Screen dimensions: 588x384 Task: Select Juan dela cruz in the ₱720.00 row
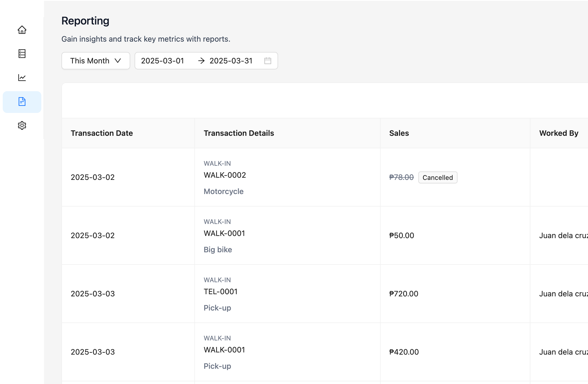[x=564, y=294]
